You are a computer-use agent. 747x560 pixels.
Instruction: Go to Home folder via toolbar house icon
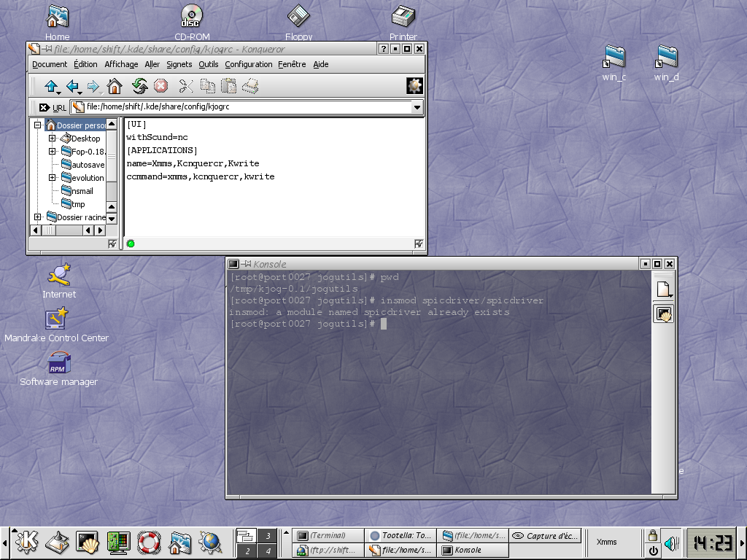pyautogui.click(x=115, y=87)
